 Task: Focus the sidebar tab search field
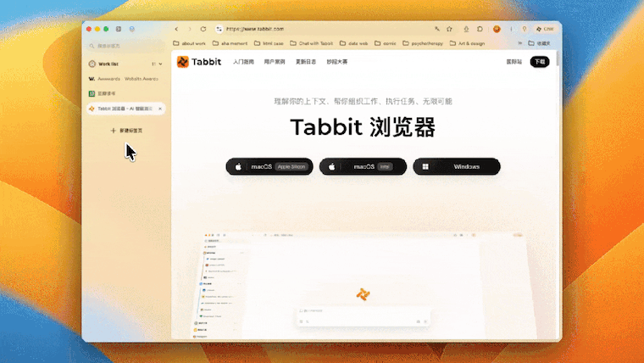(x=125, y=46)
